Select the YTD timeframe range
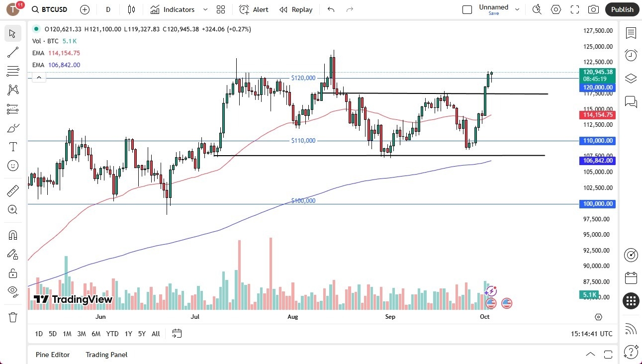 (x=112, y=334)
